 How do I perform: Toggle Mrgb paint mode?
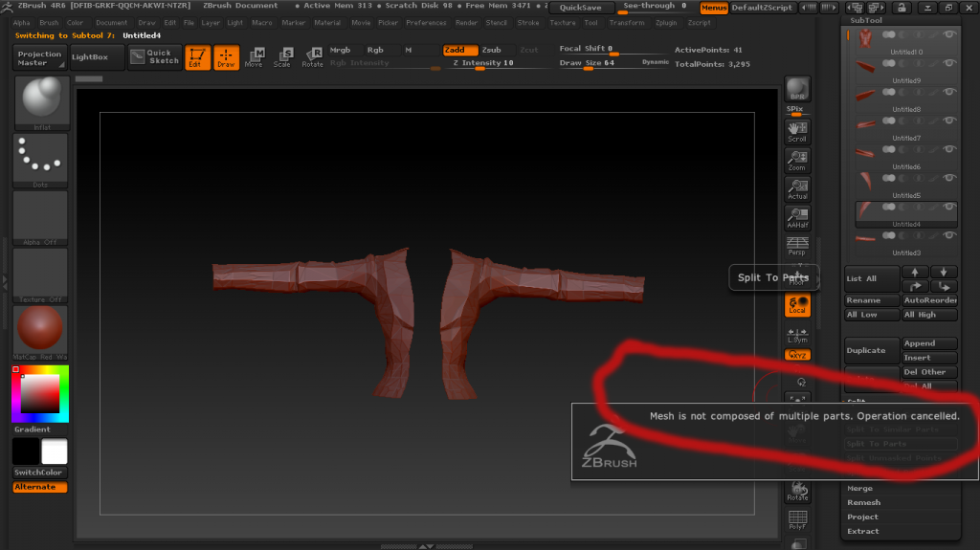(x=341, y=50)
